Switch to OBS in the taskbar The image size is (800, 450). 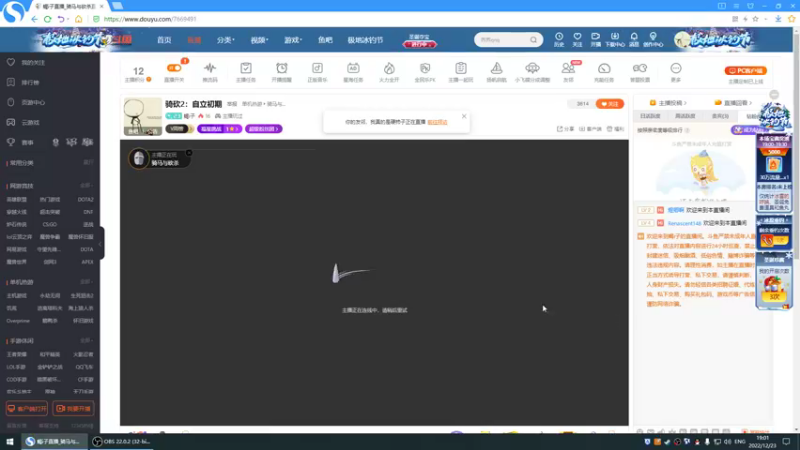point(121,441)
